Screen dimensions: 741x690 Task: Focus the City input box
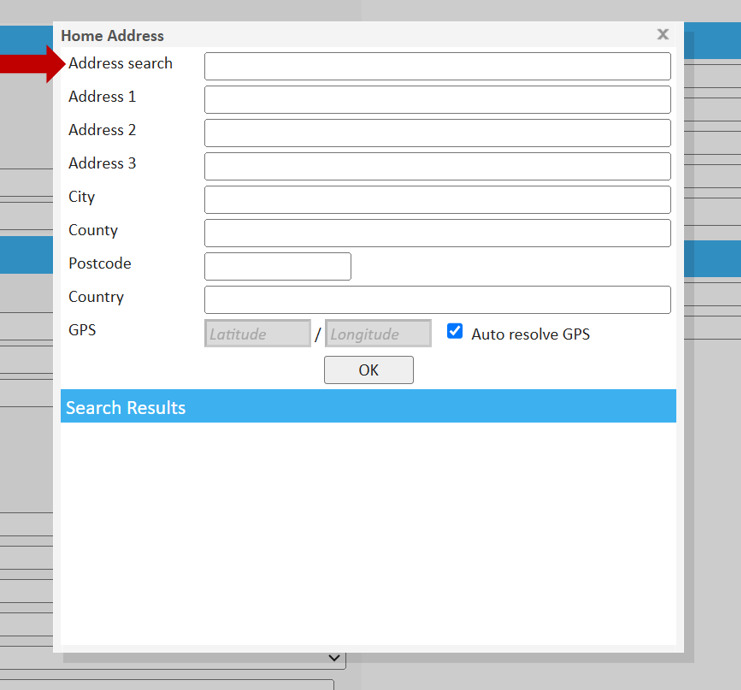click(437, 199)
